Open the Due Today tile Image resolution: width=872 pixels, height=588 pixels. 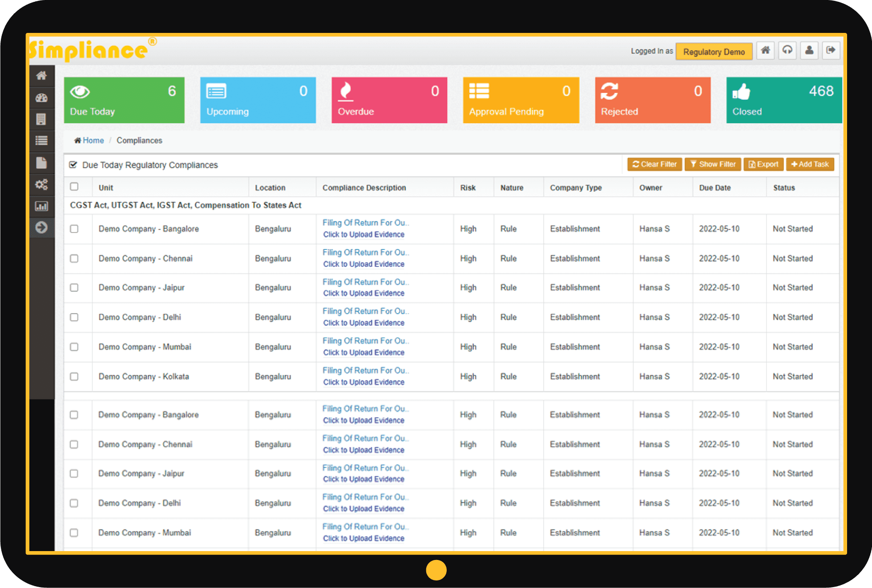coord(124,100)
